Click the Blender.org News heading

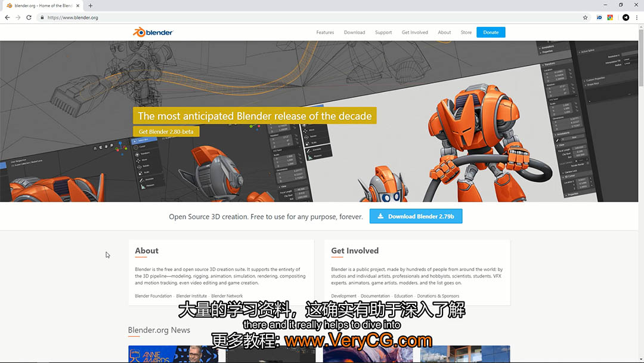[159, 330]
